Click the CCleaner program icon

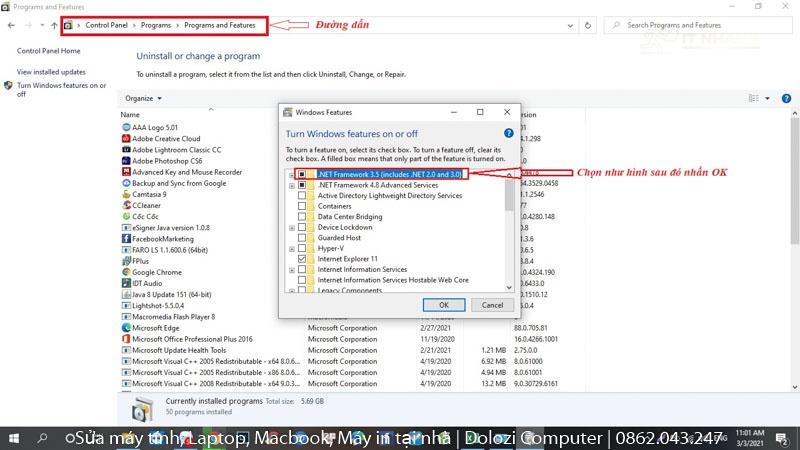coord(126,205)
